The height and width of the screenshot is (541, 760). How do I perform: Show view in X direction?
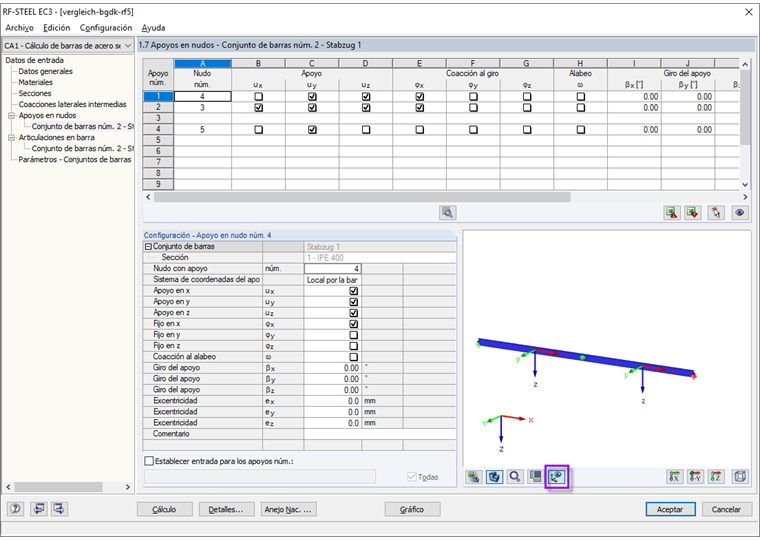(x=675, y=477)
